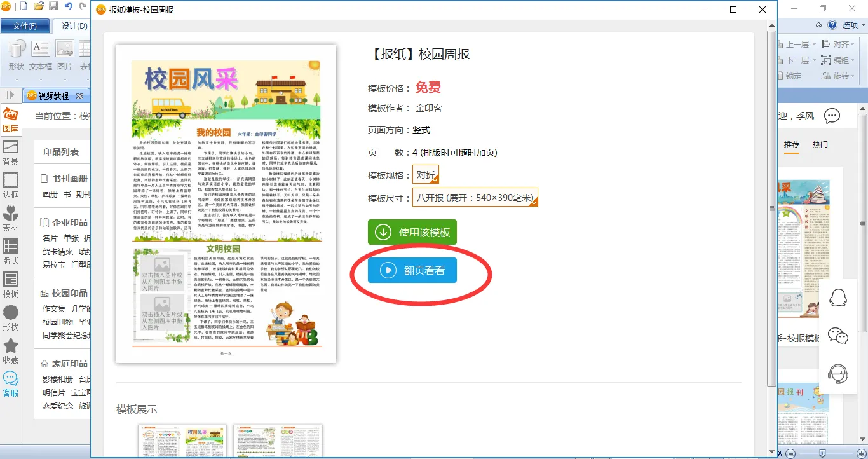The height and width of the screenshot is (459, 868).
Task: Click 影楼相册 under 家庭印品
Action: coord(58,379)
